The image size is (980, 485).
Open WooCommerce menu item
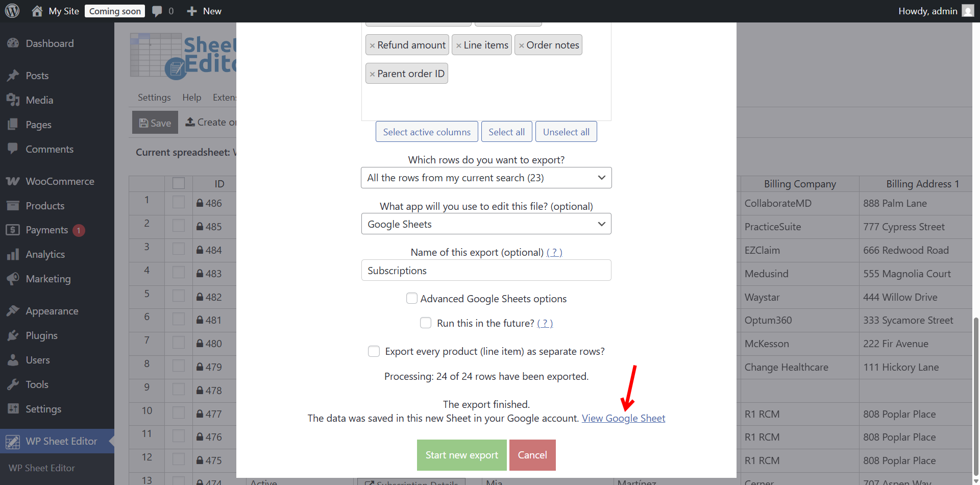click(x=60, y=181)
